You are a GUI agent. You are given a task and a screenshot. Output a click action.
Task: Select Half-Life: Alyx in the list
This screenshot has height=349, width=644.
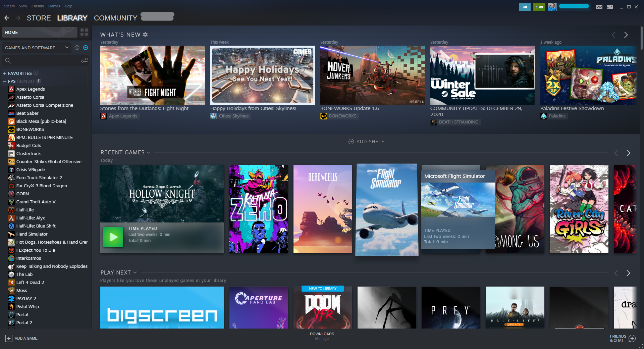tap(31, 218)
